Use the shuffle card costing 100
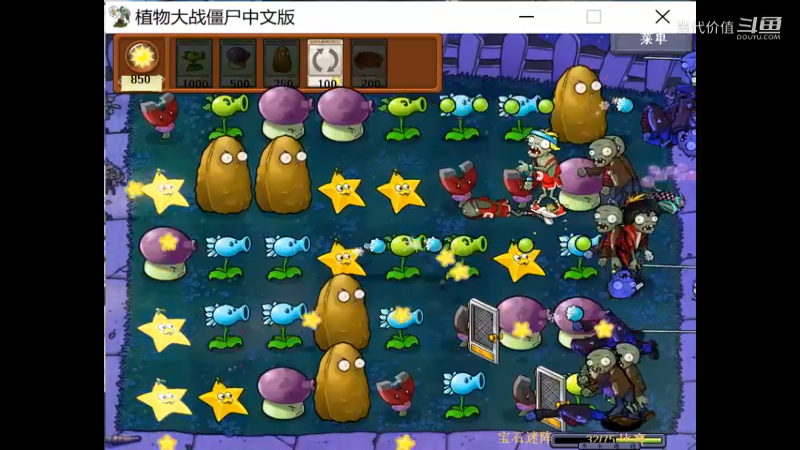The width and height of the screenshot is (800, 450). [x=326, y=63]
